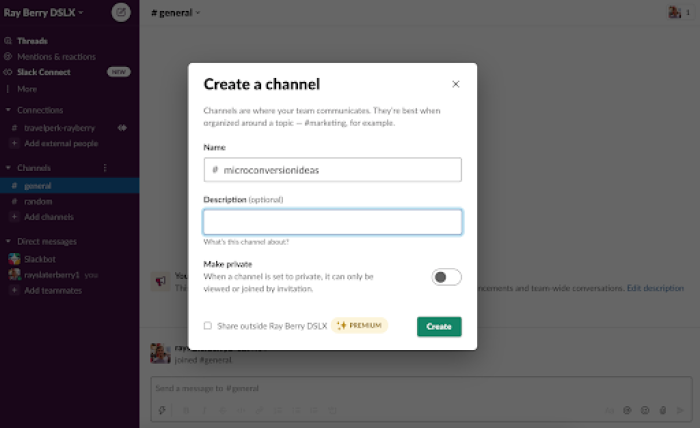Viewport: 700px width, 428px height.
Task: Click the shortcuts lightning bolt icon
Action: pos(162,410)
